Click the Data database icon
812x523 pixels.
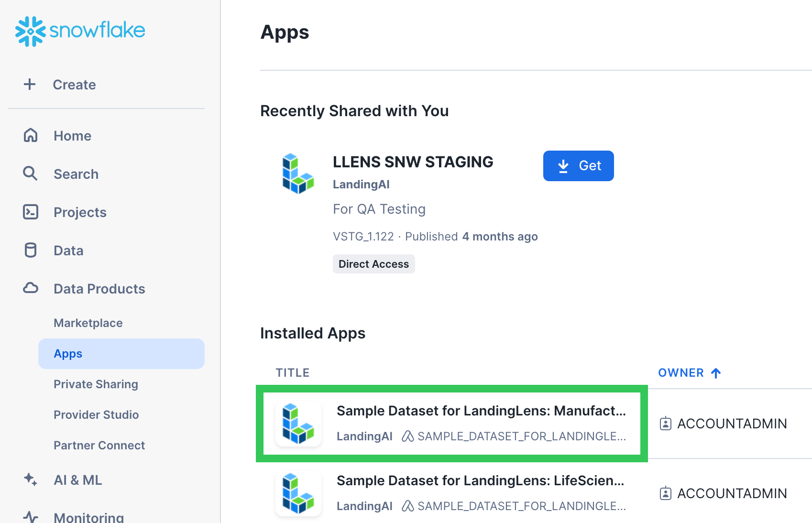click(x=31, y=250)
